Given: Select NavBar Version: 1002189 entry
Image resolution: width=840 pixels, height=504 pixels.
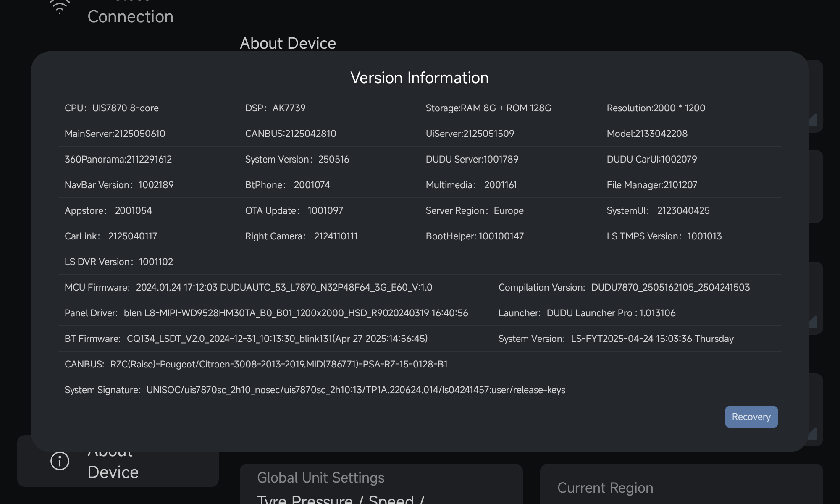Looking at the screenshot, I should 119,185.
